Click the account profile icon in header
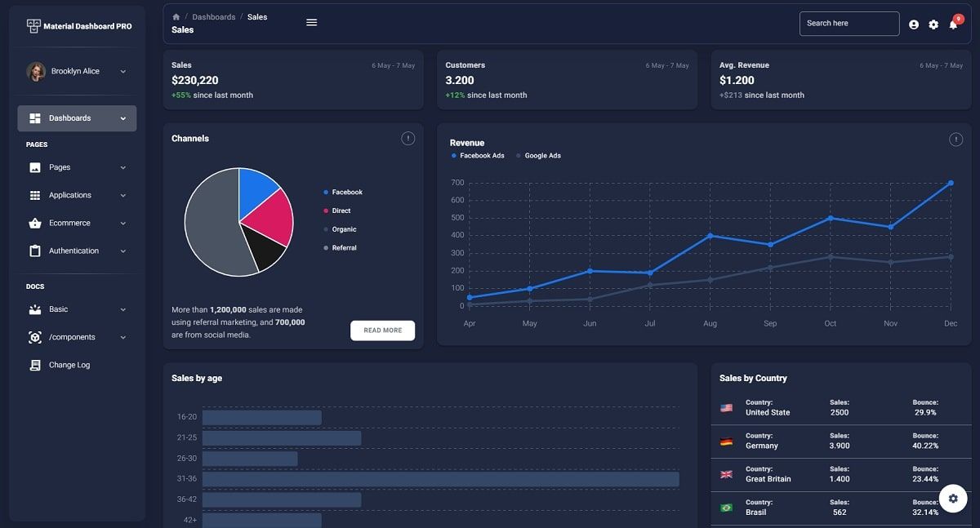The width and height of the screenshot is (980, 528). 913,24
